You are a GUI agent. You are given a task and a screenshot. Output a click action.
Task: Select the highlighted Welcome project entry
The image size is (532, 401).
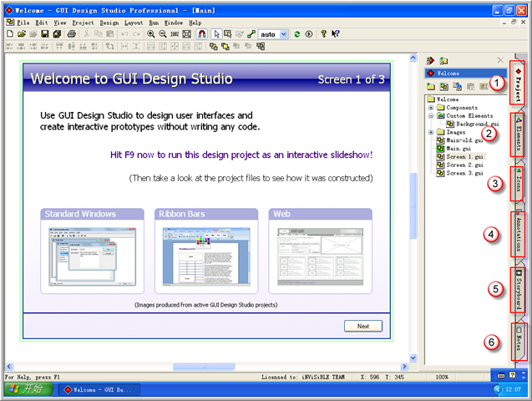tap(465, 73)
